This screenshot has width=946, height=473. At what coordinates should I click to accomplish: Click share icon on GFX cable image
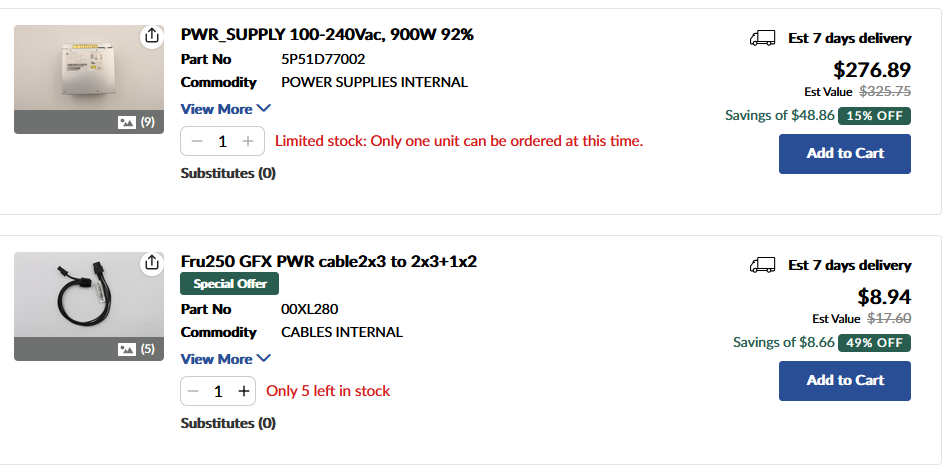pyautogui.click(x=151, y=262)
